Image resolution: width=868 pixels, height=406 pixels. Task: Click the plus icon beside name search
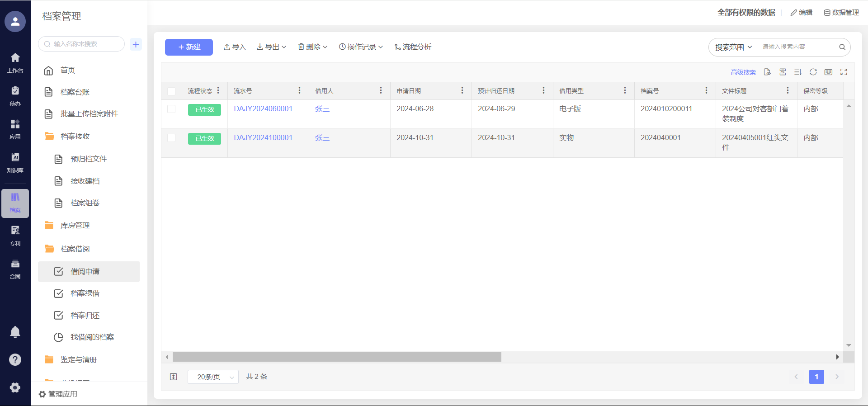tap(136, 44)
